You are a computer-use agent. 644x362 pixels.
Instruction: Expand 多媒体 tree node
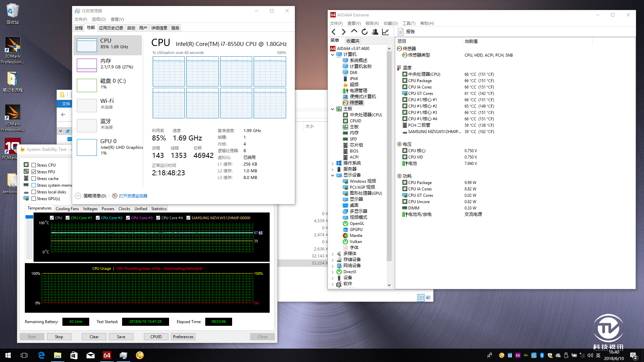coord(332,254)
